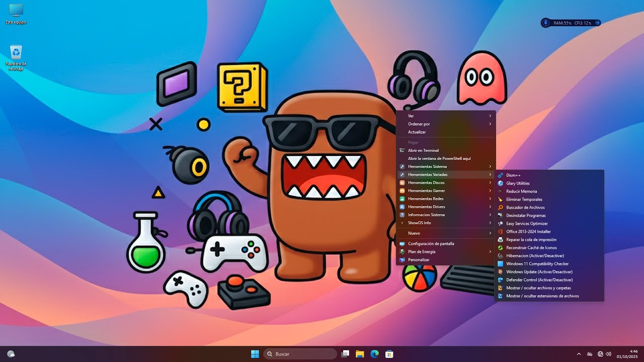Select Herramientas Variadas menu entry
This screenshot has width=644, height=362.
[x=446, y=174]
